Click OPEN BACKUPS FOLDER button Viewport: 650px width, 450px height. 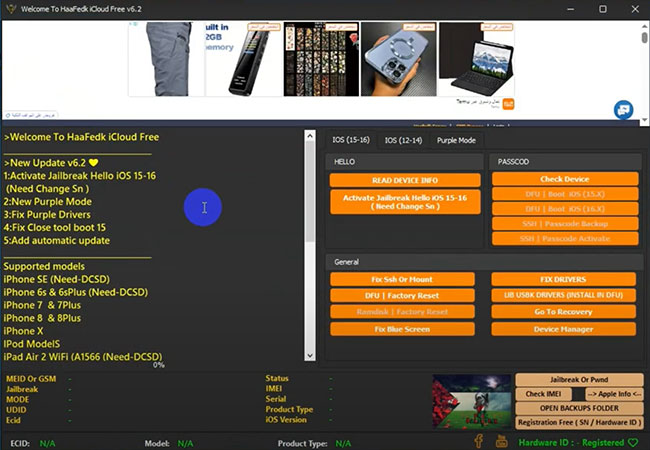click(x=579, y=408)
